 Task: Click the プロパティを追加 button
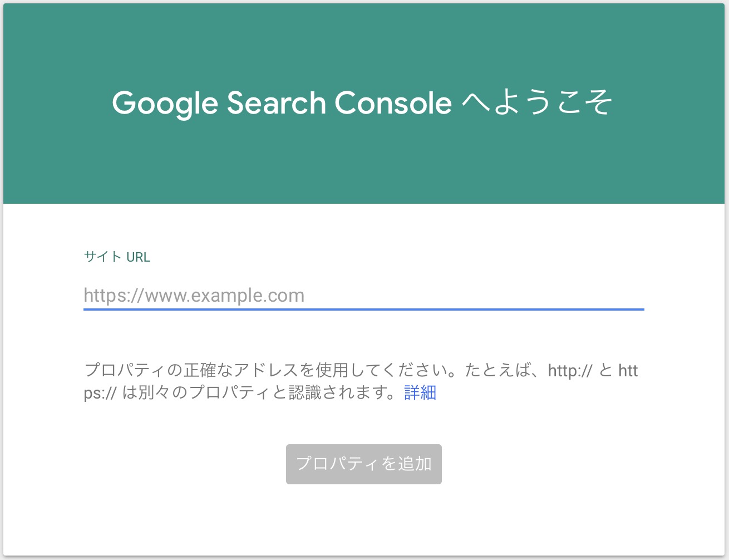tap(364, 464)
